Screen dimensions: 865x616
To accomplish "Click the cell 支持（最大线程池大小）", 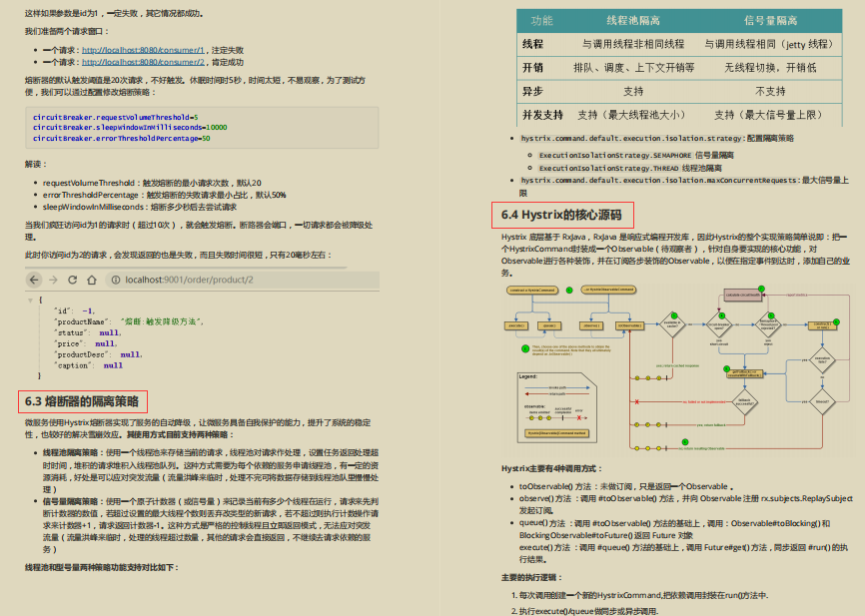I will [x=633, y=115].
